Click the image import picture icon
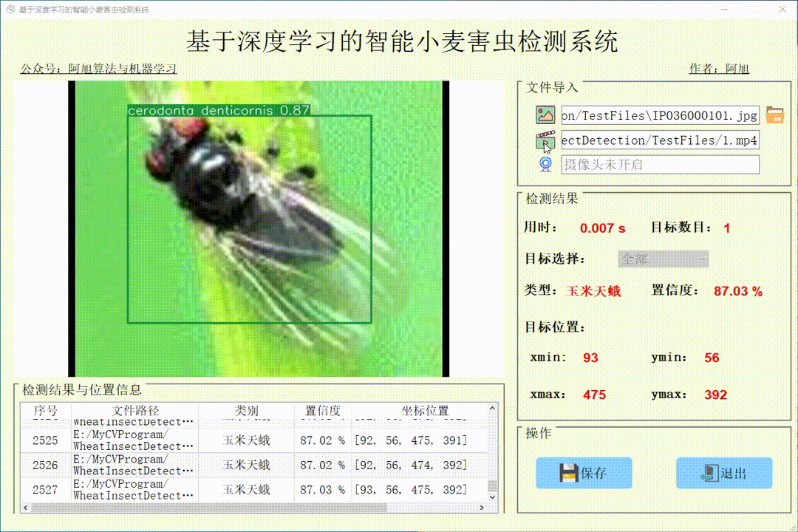The width and height of the screenshot is (798, 532). 545,115
